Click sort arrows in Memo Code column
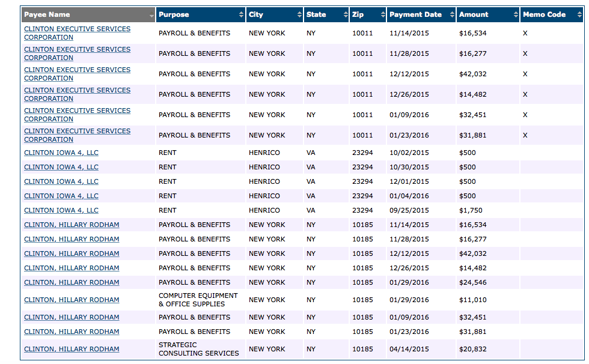This screenshot has height=364, width=589. (x=579, y=14)
